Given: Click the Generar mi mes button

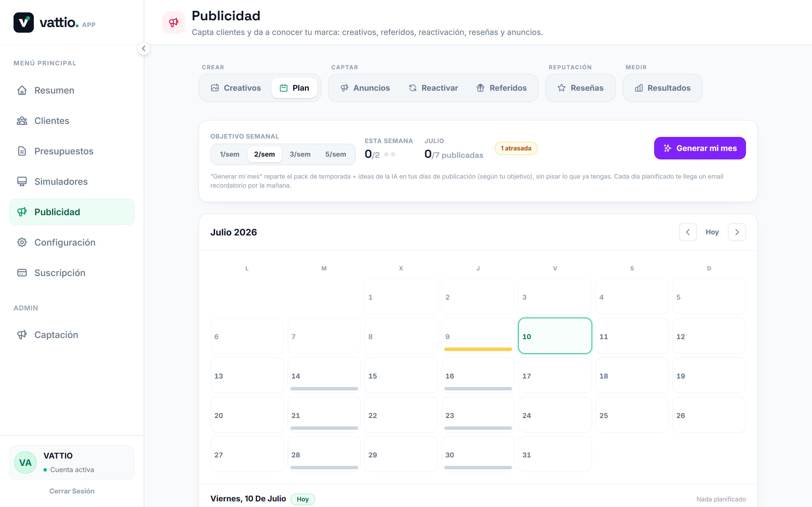Looking at the screenshot, I should pos(700,148).
